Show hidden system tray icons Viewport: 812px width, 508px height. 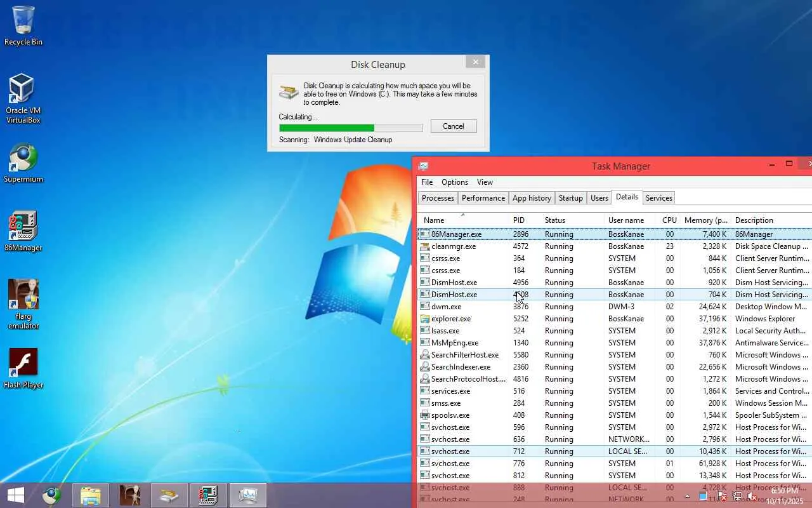tap(687, 496)
